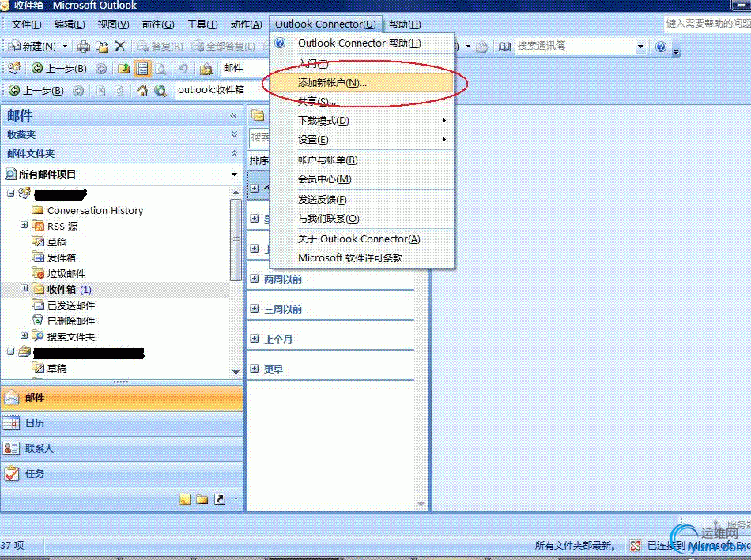Choose 帐户与帐单(B) in the menu
This screenshot has height=560, width=751.
click(x=361, y=160)
